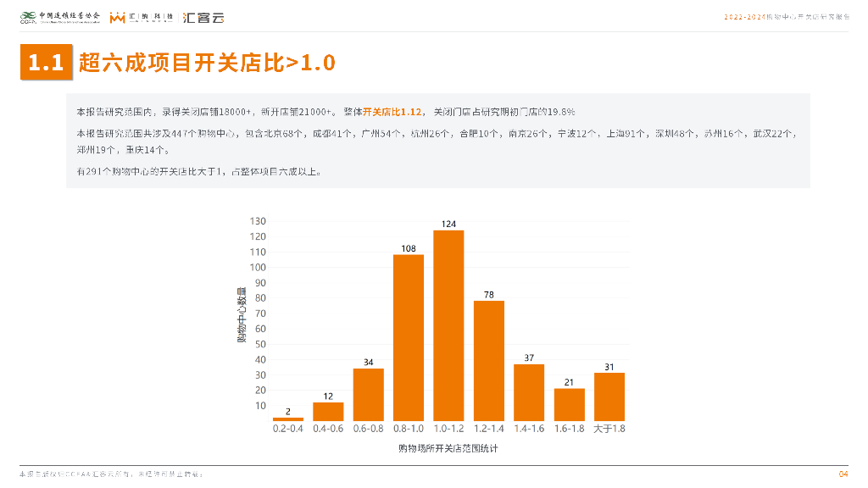Select the title 超六成项目开关店比>1.0

coord(207,63)
